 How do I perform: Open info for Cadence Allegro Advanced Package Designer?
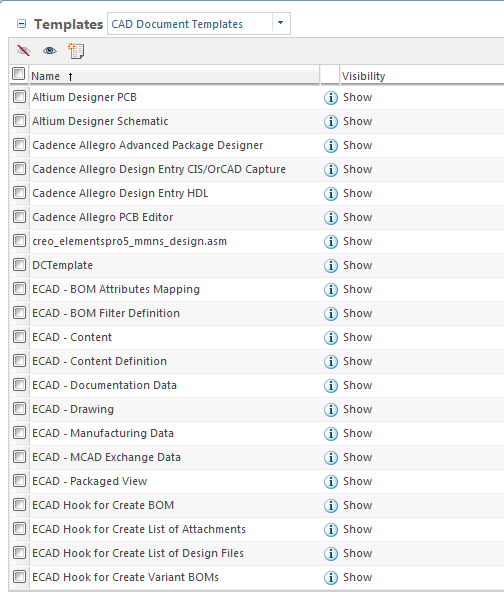coord(331,146)
